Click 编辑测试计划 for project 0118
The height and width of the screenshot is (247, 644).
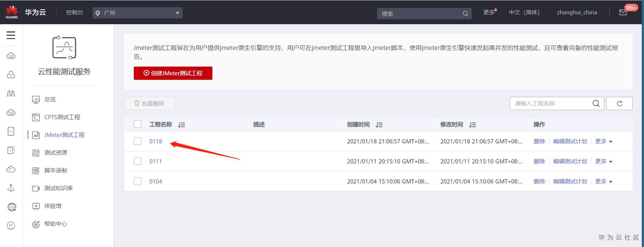(x=570, y=141)
